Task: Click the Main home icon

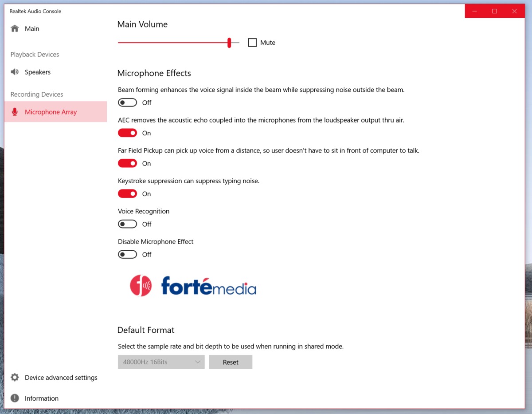Action: 15,29
